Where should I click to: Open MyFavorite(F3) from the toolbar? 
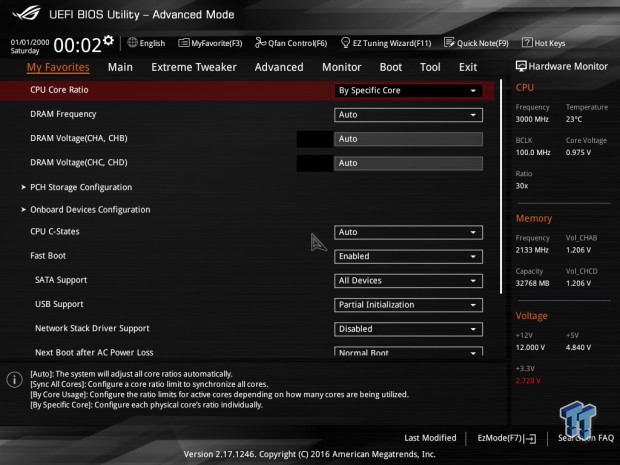[210, 43]
